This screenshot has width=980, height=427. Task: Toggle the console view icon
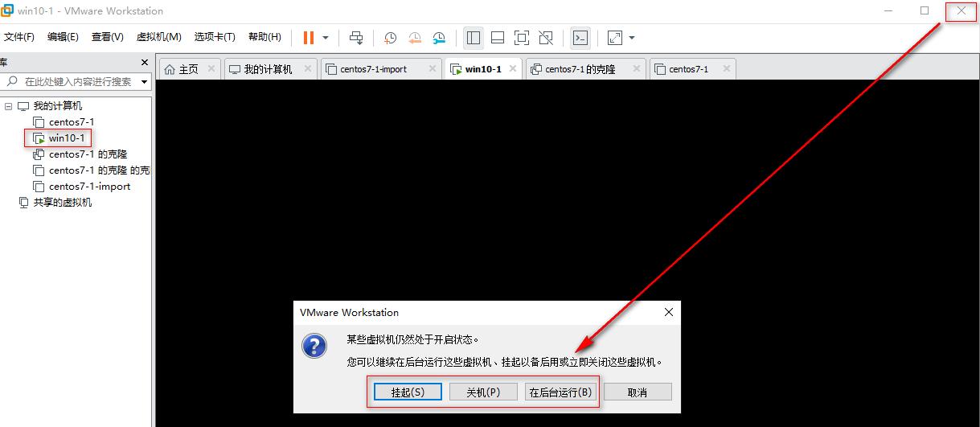pyautogui.click(x=580, y=37)
